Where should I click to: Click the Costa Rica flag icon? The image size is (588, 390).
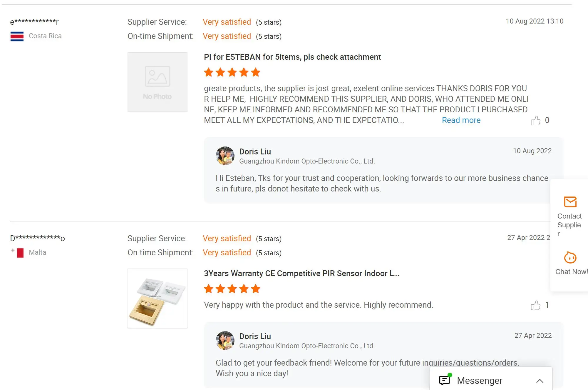click(x=17, y=36)
